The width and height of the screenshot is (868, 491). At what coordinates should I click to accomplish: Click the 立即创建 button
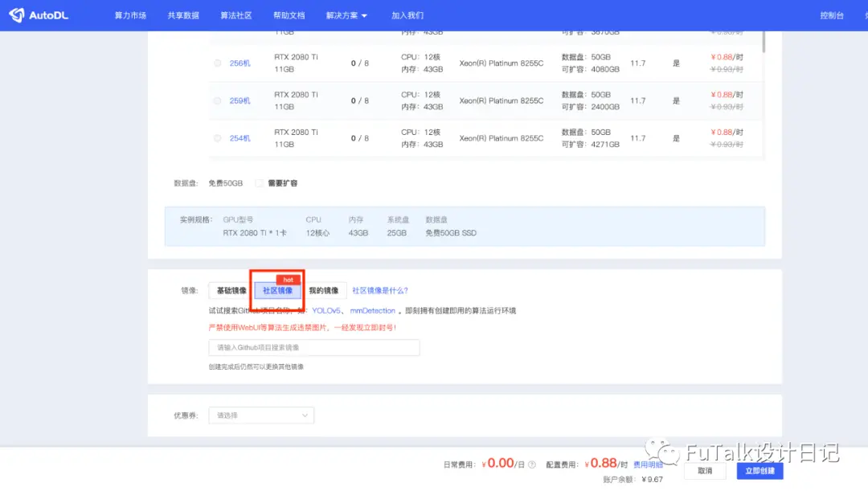pyautogui.click(x=759, y=471)
